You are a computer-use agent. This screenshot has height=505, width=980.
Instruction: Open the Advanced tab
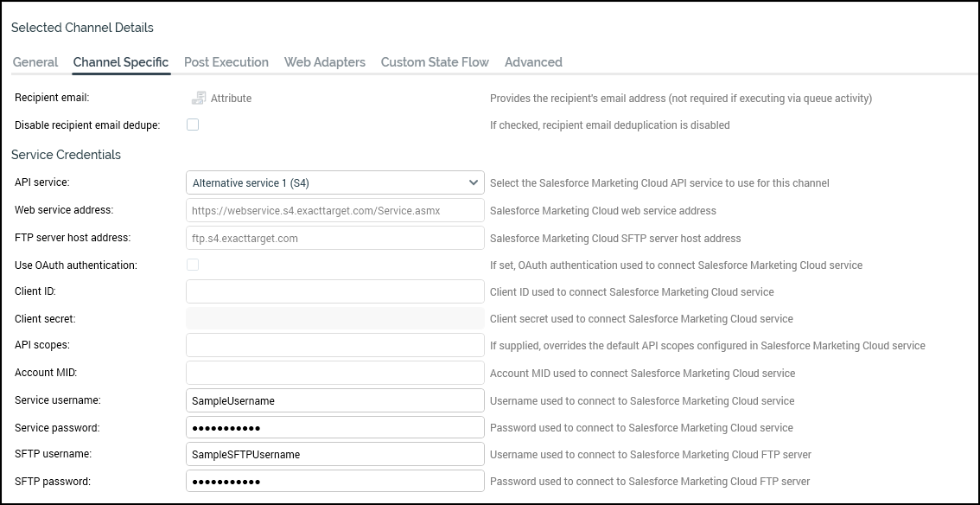[533, 62]
